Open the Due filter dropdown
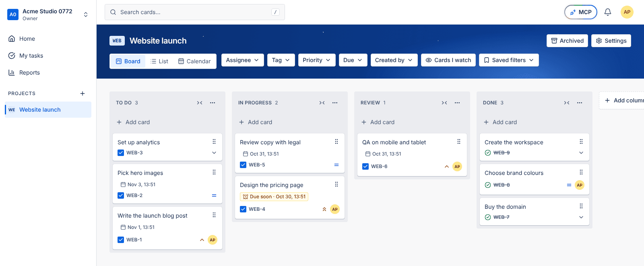This screenshot has width=644, height=266. [353, 60]
